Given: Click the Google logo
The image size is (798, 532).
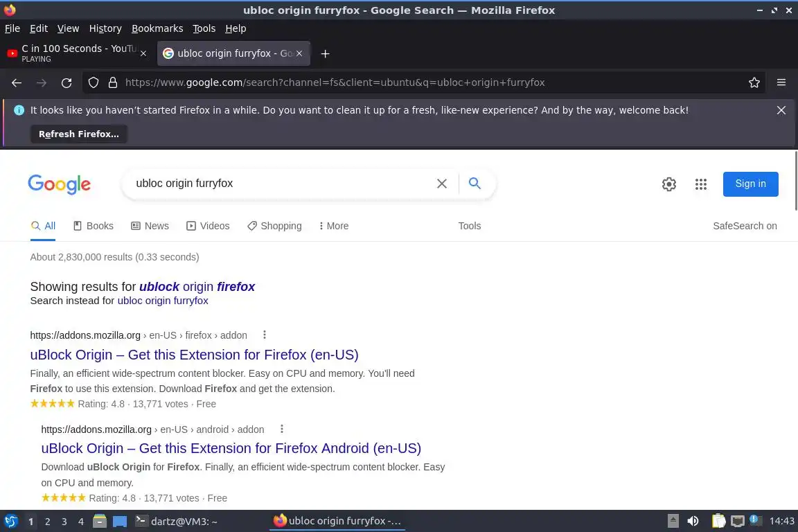Looking at the screenshot, I should 59,184.
